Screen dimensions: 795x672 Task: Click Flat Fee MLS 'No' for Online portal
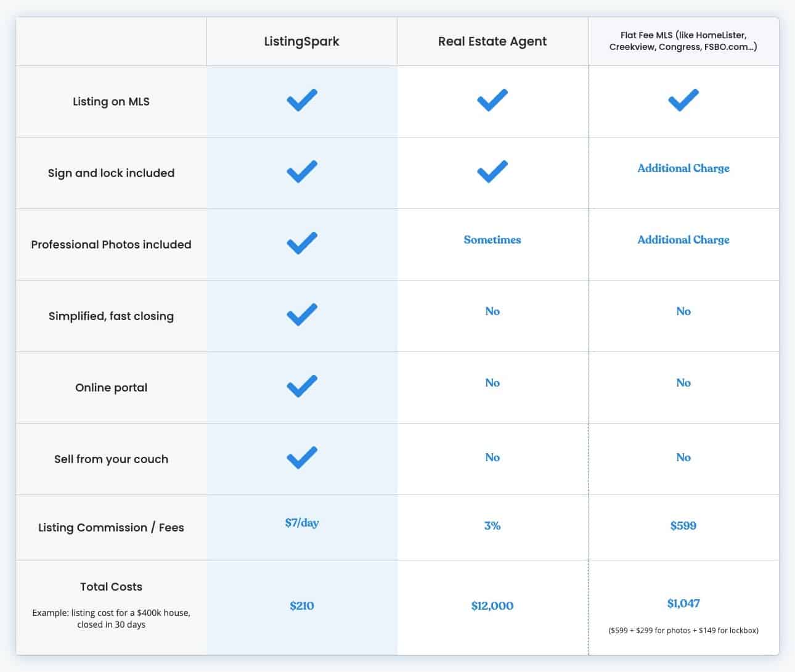point(683,383)
